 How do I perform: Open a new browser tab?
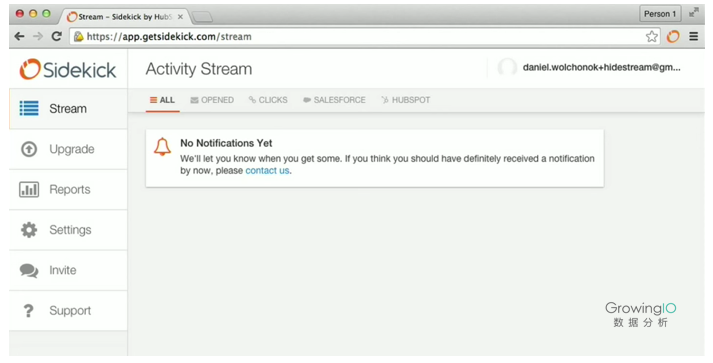202,17
